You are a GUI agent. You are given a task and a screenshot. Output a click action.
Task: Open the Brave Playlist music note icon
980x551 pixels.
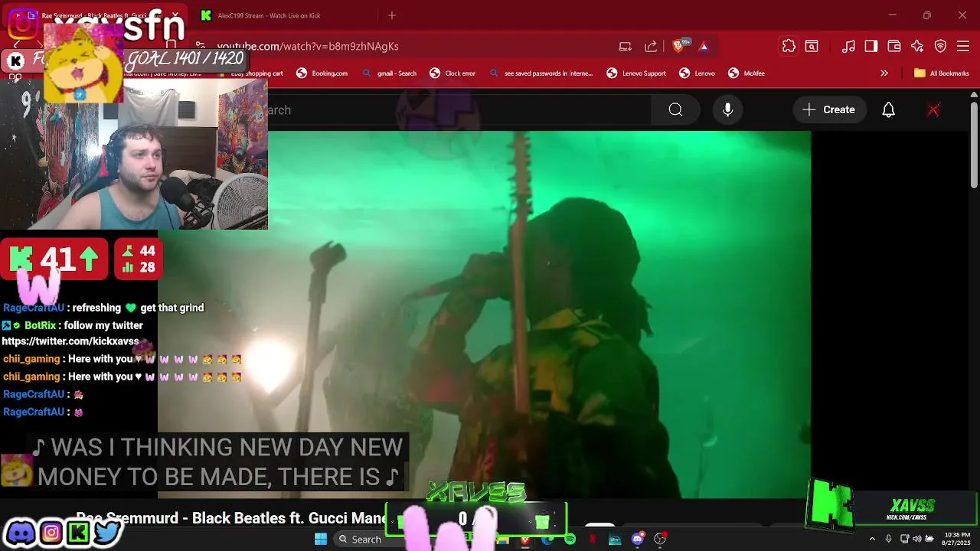click(848, 47)
